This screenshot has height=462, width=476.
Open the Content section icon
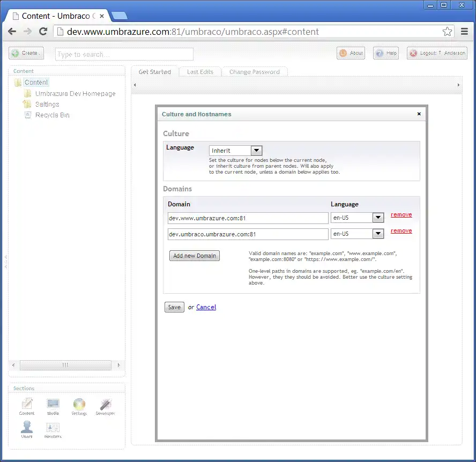27,406
